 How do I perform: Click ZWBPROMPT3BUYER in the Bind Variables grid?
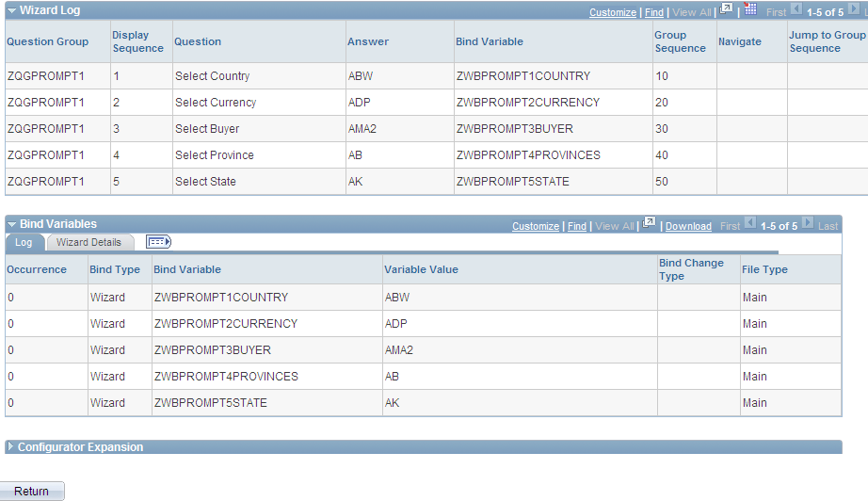[x=213, y=350]
